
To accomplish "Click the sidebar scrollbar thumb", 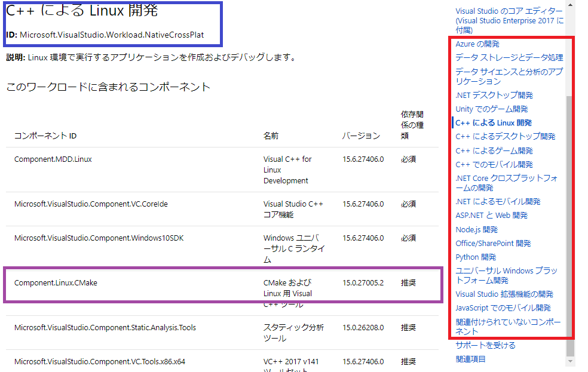I will point(570,226).
